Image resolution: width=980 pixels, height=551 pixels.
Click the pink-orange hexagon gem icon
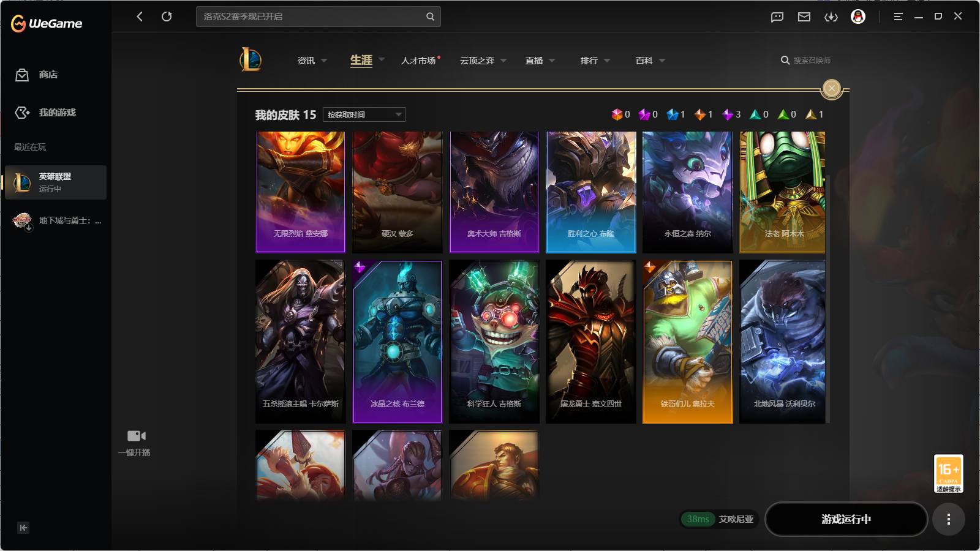[x=617, y=114]
